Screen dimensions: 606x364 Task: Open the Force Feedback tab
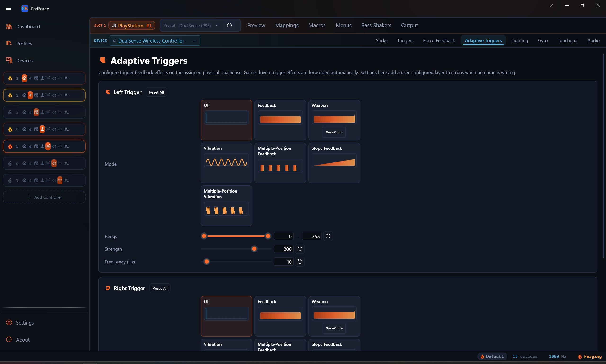(x=439, y=40)
